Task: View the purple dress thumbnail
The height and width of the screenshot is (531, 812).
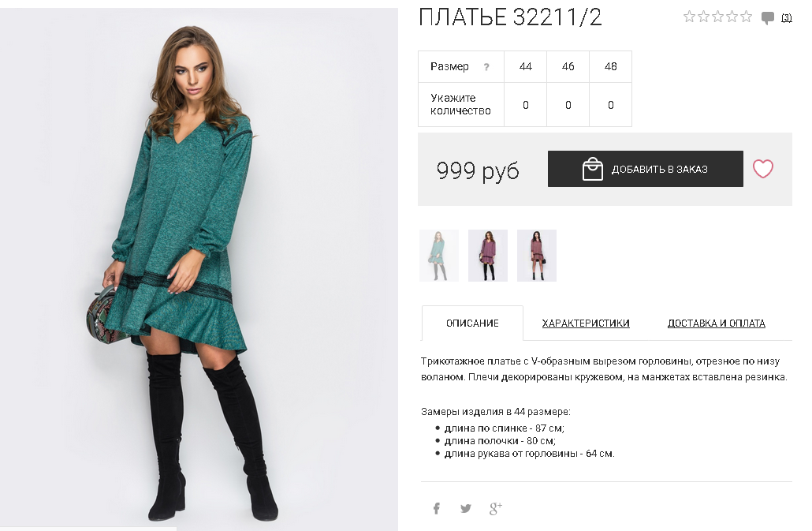Action: coord(488,256)
